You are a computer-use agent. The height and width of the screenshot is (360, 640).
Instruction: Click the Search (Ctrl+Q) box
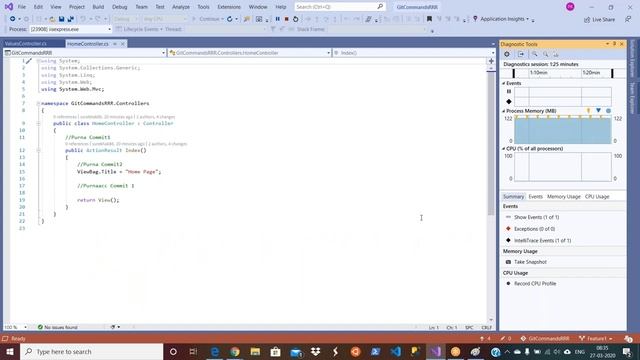point(340,7)
